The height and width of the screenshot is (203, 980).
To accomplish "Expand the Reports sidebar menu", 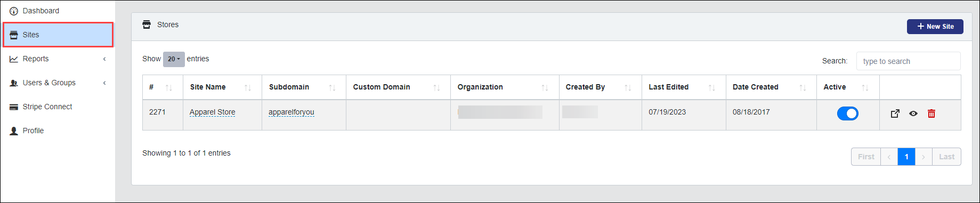I will 58,59.
